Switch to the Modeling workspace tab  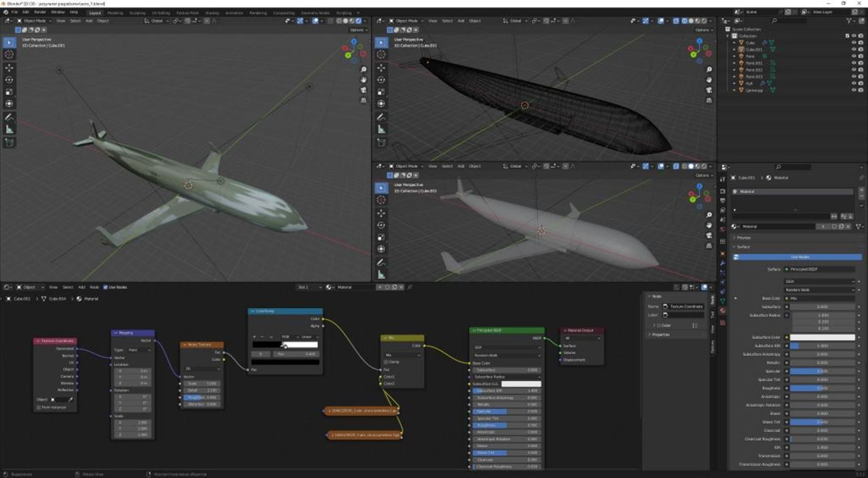pos(115,13)
